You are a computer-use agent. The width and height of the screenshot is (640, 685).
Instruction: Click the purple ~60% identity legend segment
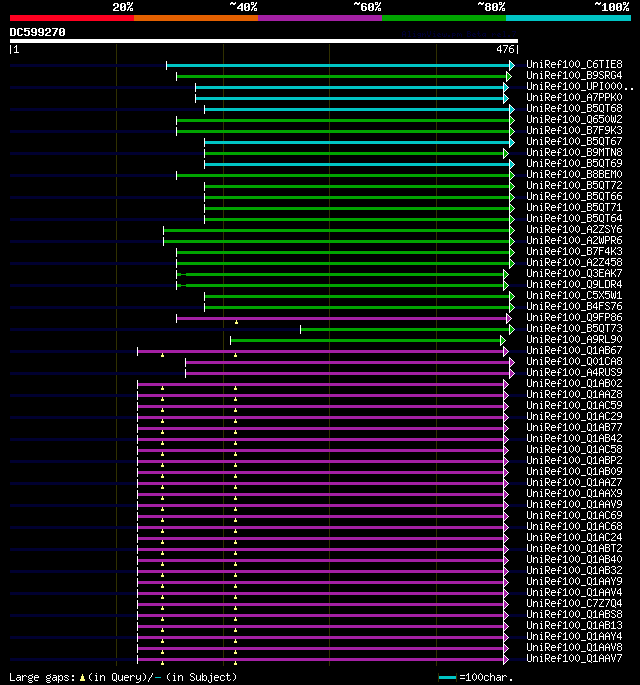click(320, 18)
